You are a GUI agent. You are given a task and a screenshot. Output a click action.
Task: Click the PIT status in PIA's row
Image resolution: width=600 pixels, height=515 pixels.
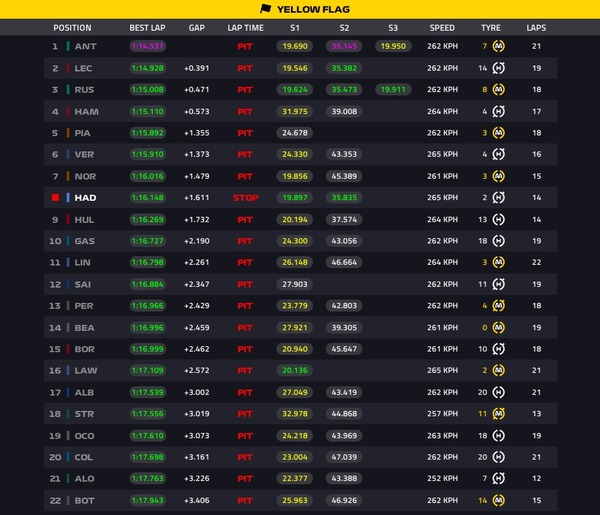pyautogui.click(x=245, y=133)
